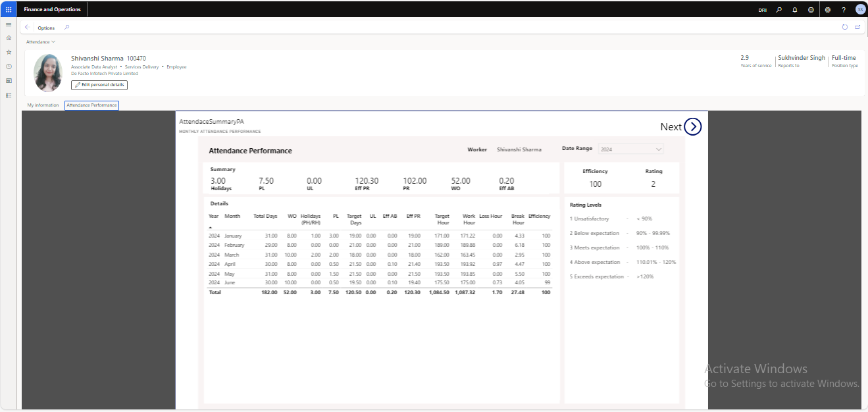Open the search icon in top bar
The height and width of the screenshot is (412, 868).
point(779,10)
